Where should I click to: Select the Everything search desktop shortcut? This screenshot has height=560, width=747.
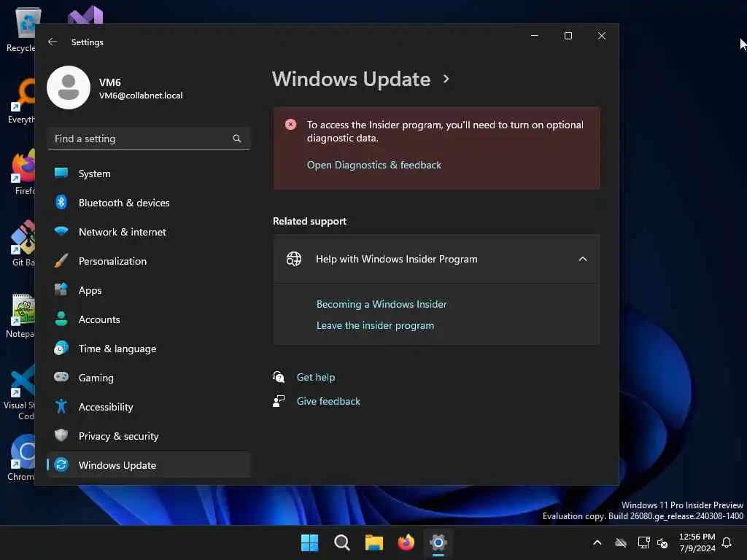[22, 101]
